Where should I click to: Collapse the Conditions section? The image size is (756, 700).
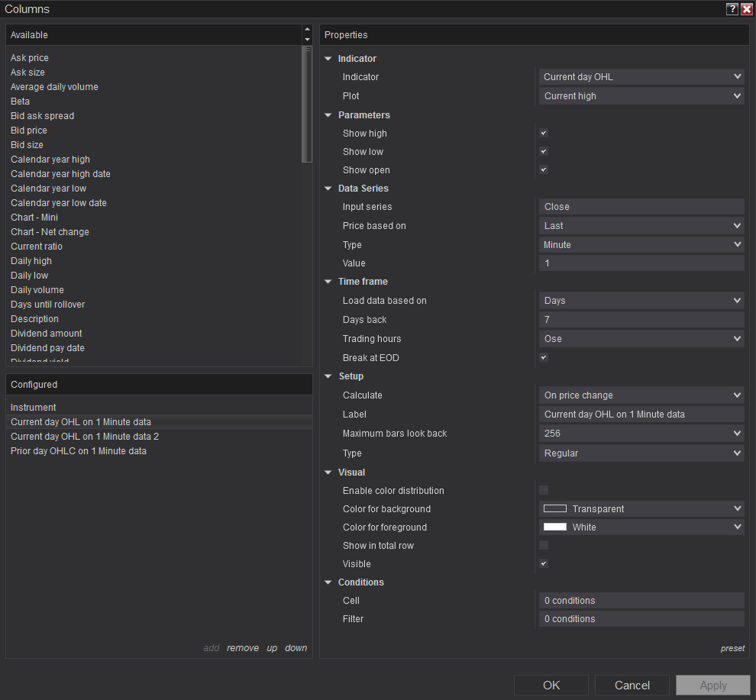[x=328, y=582]
